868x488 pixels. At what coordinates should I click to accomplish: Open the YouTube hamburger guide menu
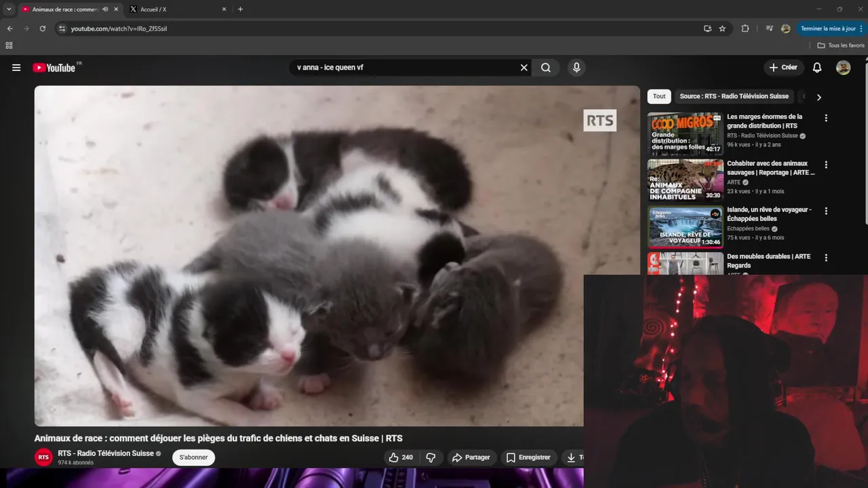16,68
